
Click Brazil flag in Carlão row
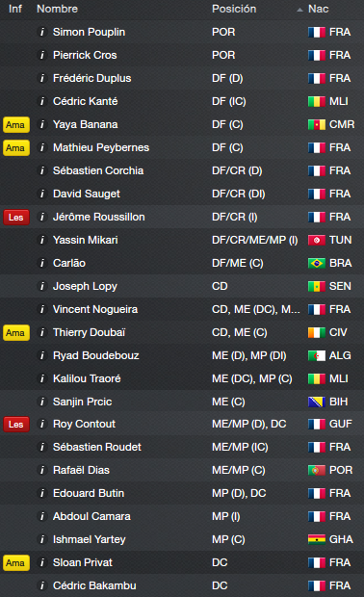tap(317, 263)
